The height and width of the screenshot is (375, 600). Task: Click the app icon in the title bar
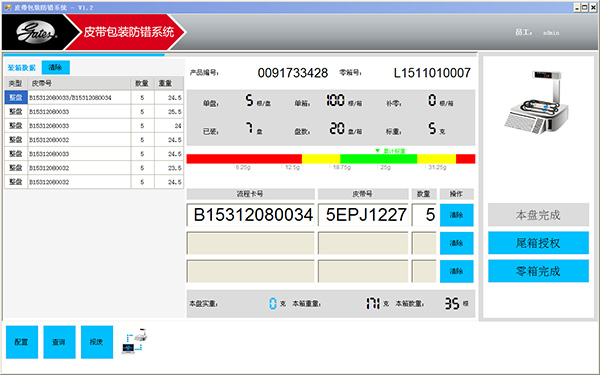[8, 7]
